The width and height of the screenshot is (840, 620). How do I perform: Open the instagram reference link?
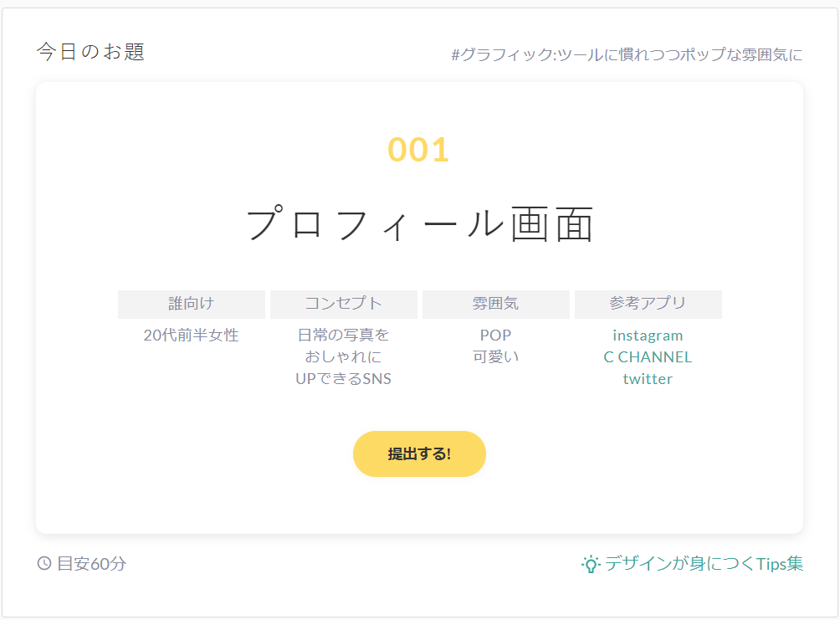click(648, 336)
